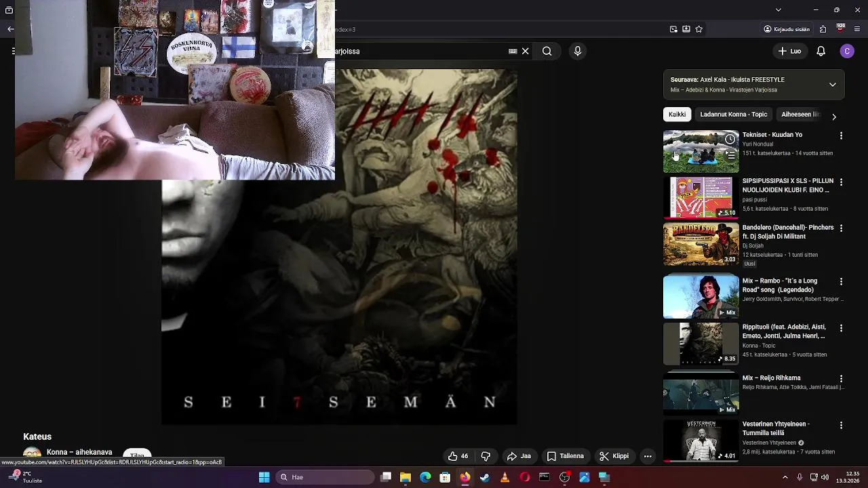
Task: Clear the YouTube search text
Action: [x=525, y=51]
